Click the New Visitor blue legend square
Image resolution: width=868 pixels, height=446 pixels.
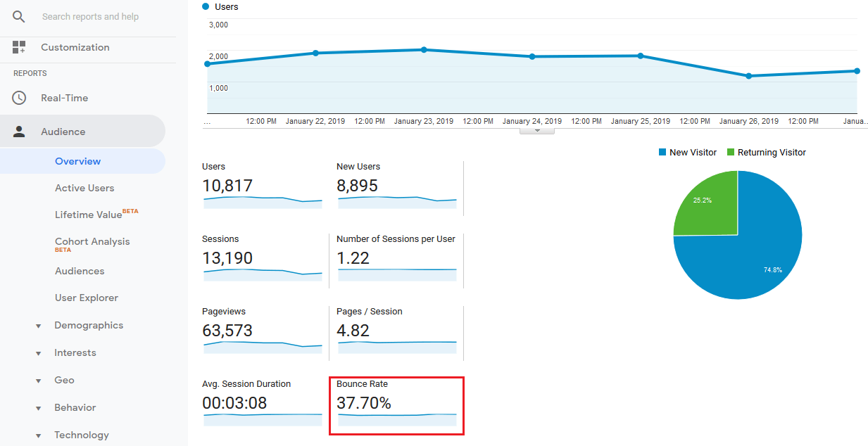(662, 152)
